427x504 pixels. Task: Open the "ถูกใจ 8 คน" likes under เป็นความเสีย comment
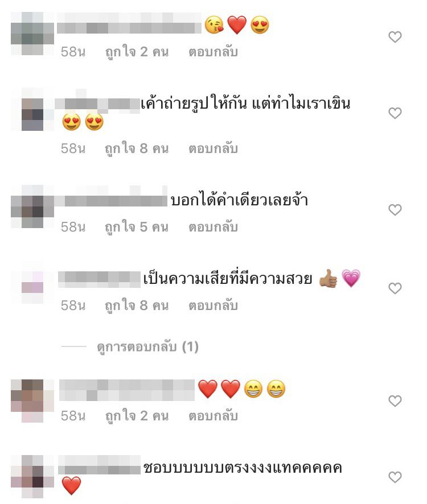[x=137, y=305]
